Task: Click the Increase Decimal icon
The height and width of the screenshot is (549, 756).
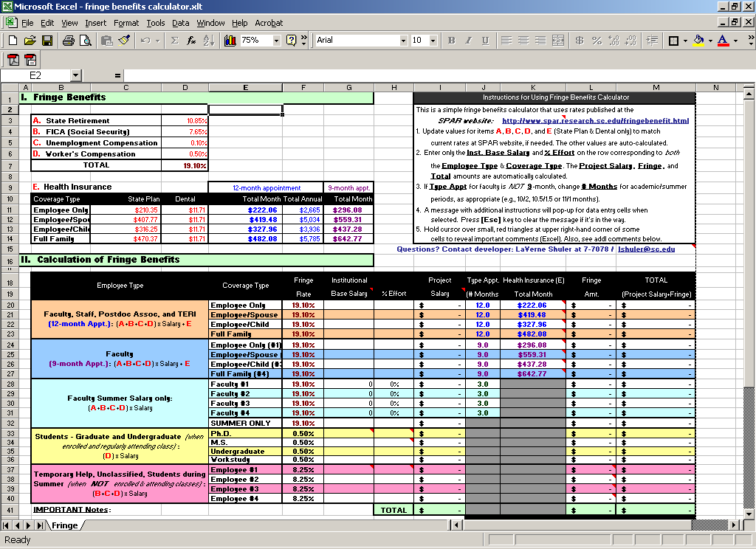Action: (614, 41)
